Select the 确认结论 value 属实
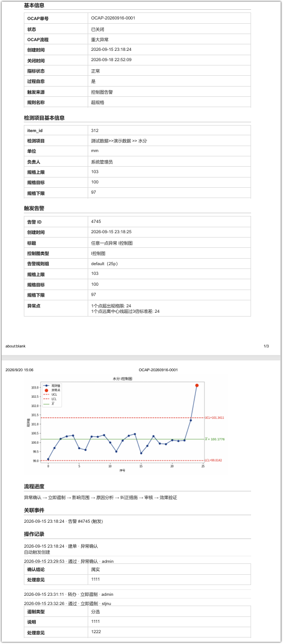This screenshot has height=644, width=283. 95,569
